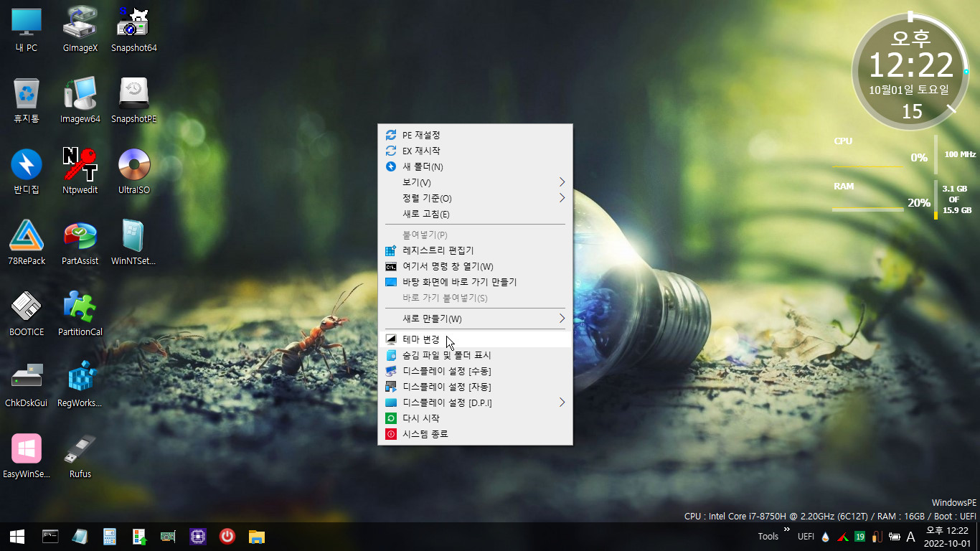This screenshot has width=980, height=551.
Task: Open the taskbar clock showing 오후 12:22
Action: pyautogui.click(x=947, y=536)
